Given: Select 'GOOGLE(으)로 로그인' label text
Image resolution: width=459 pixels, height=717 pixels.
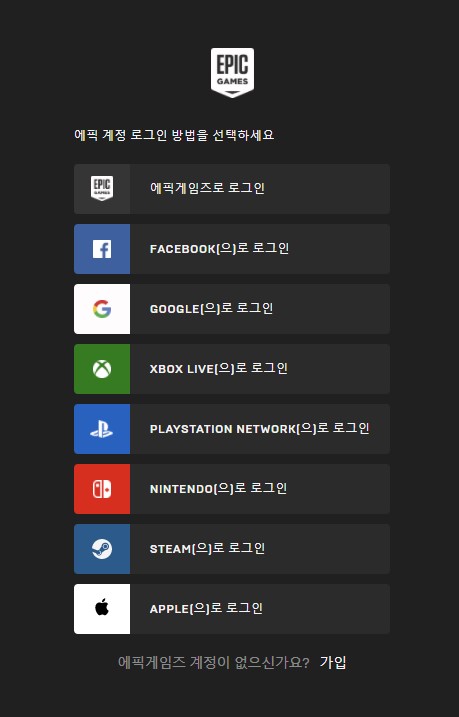Looking at the screenshot, I should click(x=212, y=308).
